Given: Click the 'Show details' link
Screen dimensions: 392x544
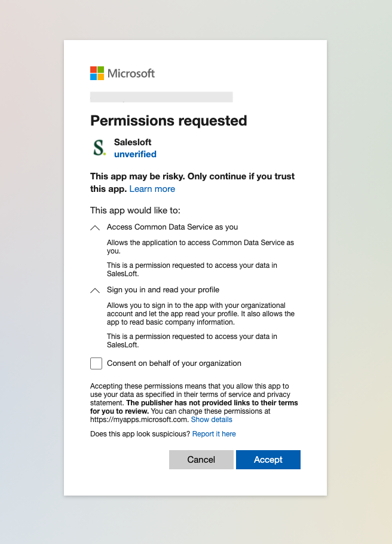Looking at the screenshot, I should (212, 420).
